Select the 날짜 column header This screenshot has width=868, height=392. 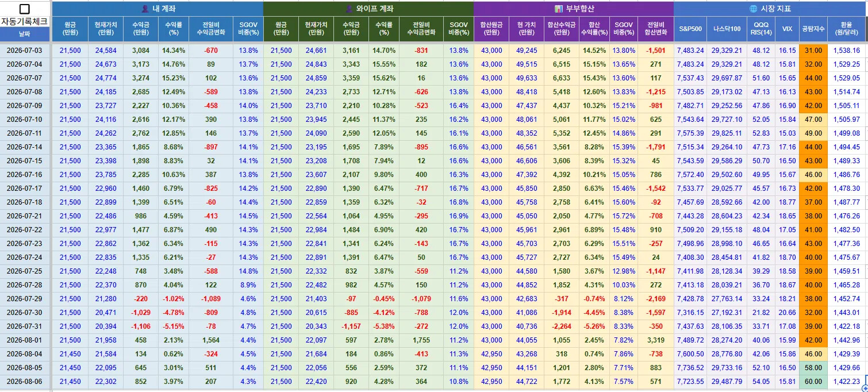click(x=25, y=34)
